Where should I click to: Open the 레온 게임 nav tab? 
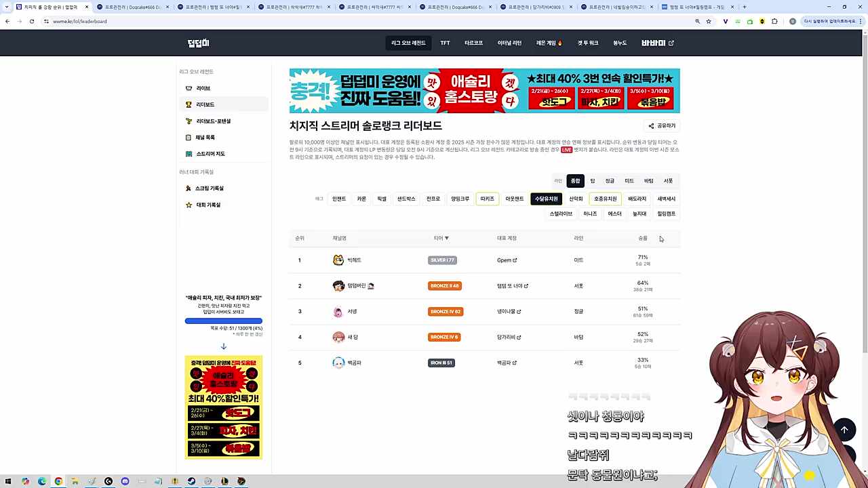point(549,43)
